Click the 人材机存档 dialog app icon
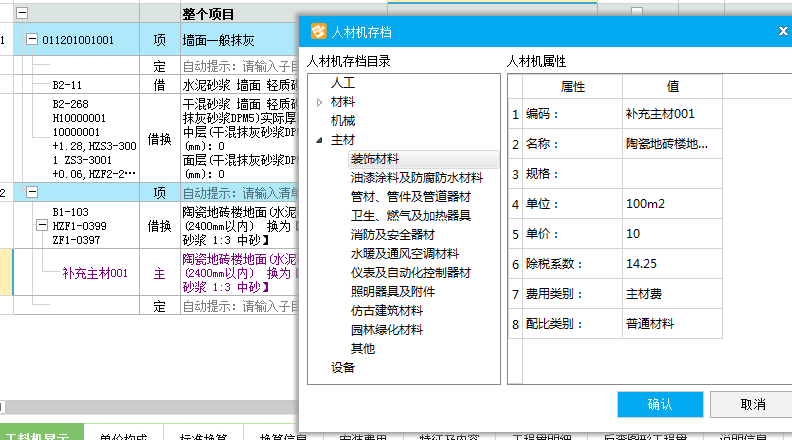Image resolution: width=792 pixels, height=440 pixels. (318, 31)
